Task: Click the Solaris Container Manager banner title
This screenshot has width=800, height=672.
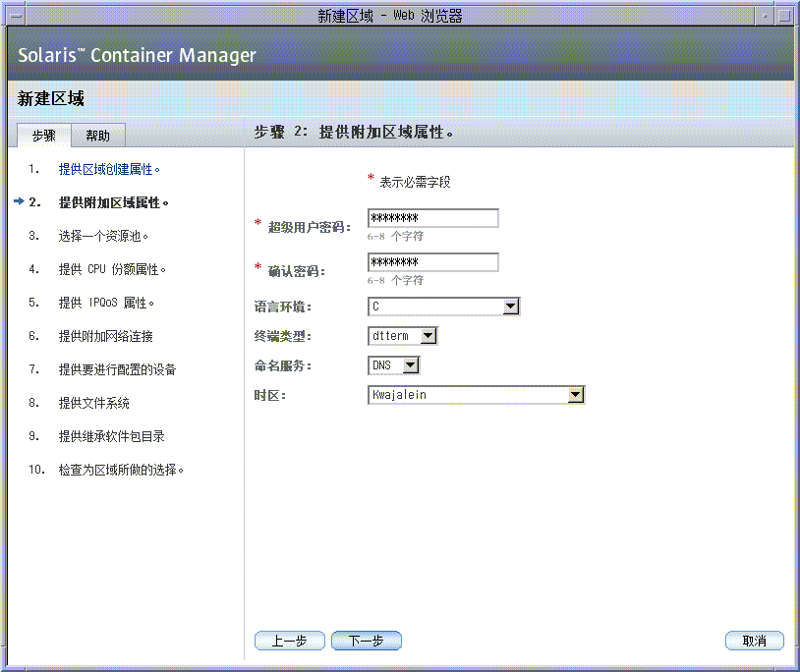Action: click(137, 55)
